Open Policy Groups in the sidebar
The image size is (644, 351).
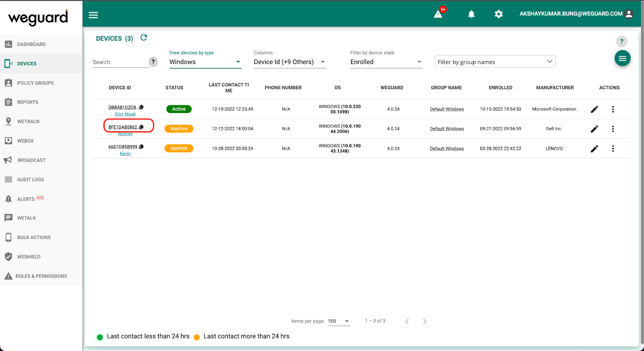(41, 83)
